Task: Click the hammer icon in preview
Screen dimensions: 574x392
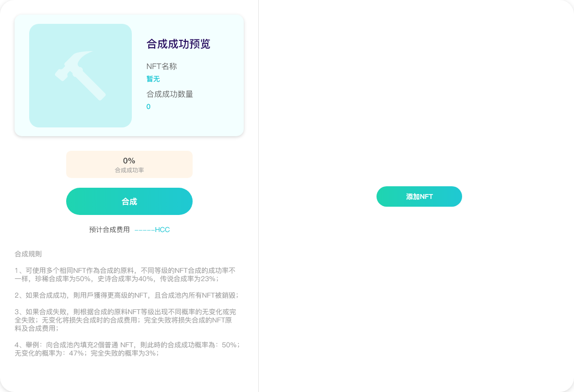Action: coord(81,76)
